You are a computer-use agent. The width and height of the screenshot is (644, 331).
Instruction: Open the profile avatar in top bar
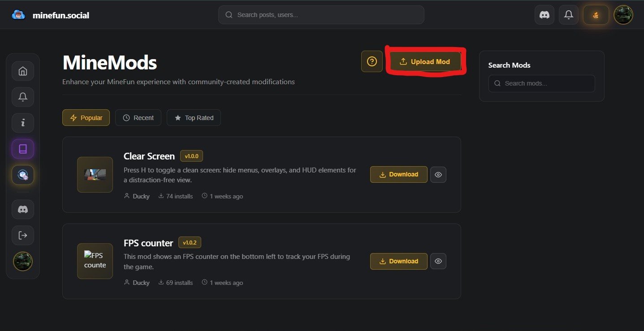pyautogui.click(x=623, y=15)
